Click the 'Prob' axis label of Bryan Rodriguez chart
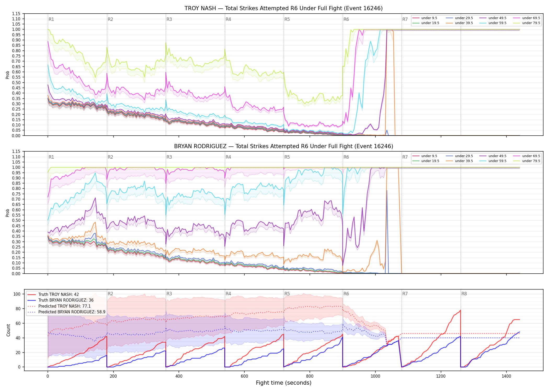Screen dimensions: 549x392 coord(7,213)
